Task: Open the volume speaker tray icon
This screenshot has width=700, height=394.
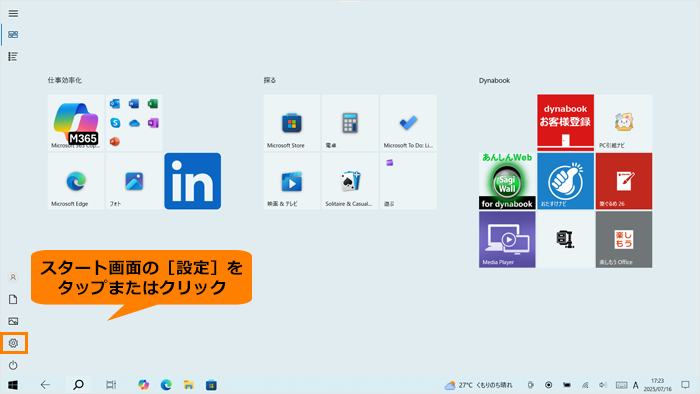Action: click(x=603, y=385)
